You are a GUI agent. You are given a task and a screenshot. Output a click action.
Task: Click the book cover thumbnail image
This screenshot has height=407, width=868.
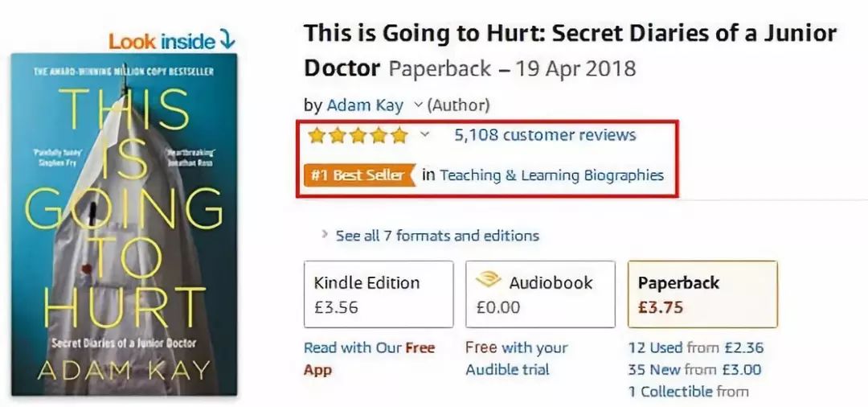point(124,224)
